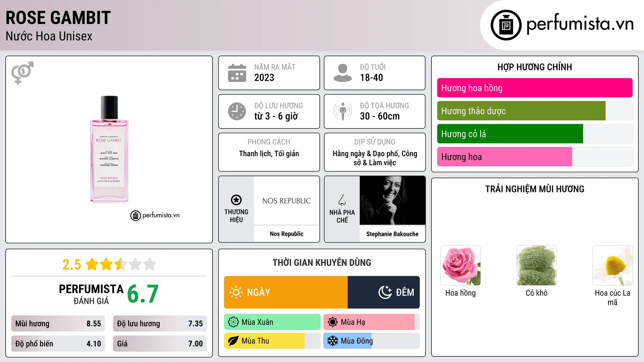Image resolution: width=644 pixels, height=362 pixels.
Task: Click the Mùi hương score 8.55
Action: [94, 324]
